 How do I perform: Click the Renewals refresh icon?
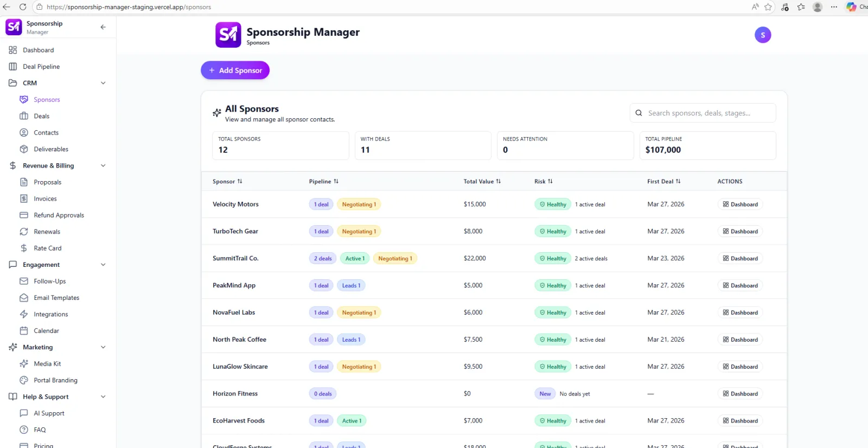click(x=24, y=232)
